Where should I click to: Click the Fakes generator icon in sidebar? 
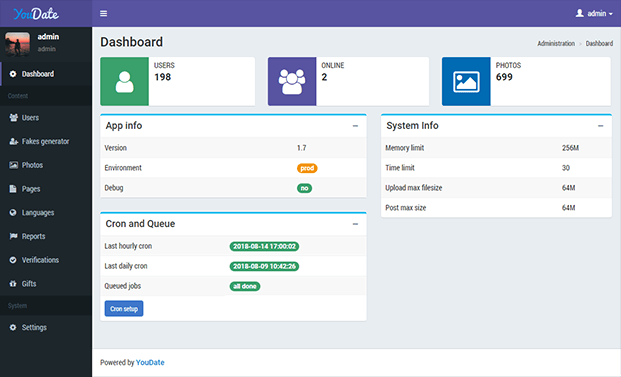pos(13,141)
